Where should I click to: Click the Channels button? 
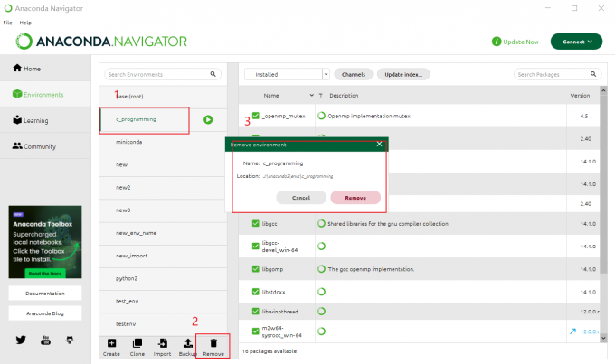[354, 74]
